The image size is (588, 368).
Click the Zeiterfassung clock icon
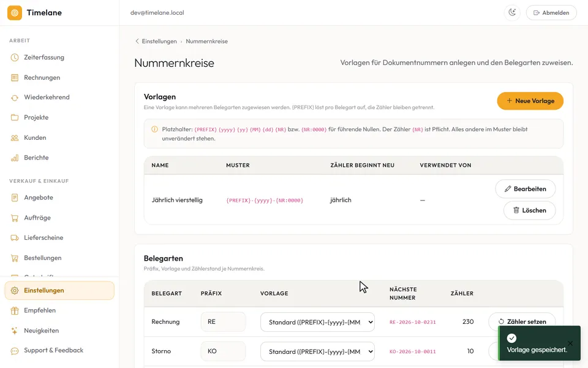point(15,58)
